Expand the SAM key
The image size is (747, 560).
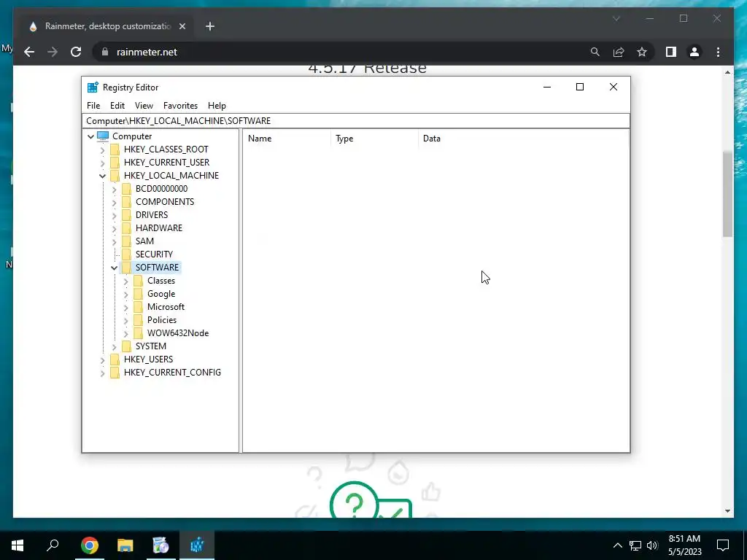point(114,241)
